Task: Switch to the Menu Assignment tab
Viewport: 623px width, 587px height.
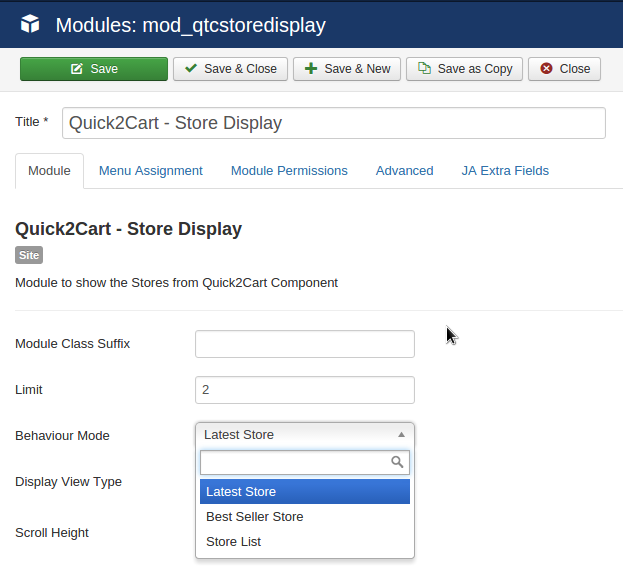Action: [x=150, y=171]
